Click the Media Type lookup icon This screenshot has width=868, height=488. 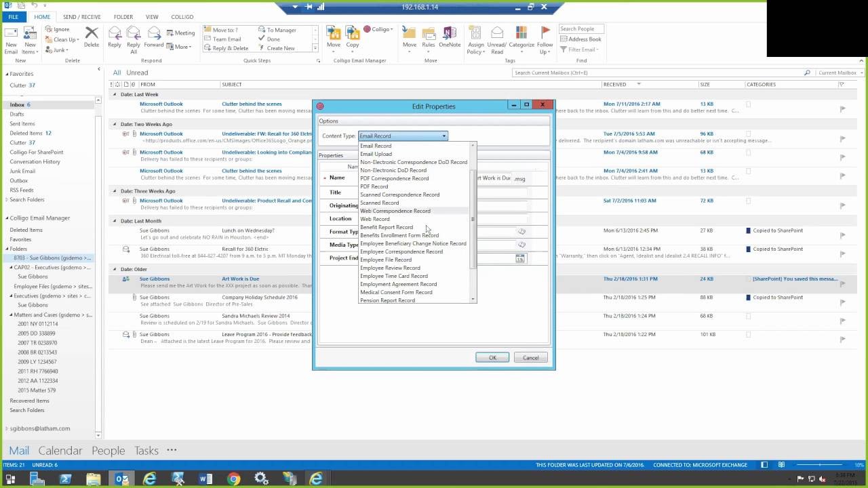point(521,245)
